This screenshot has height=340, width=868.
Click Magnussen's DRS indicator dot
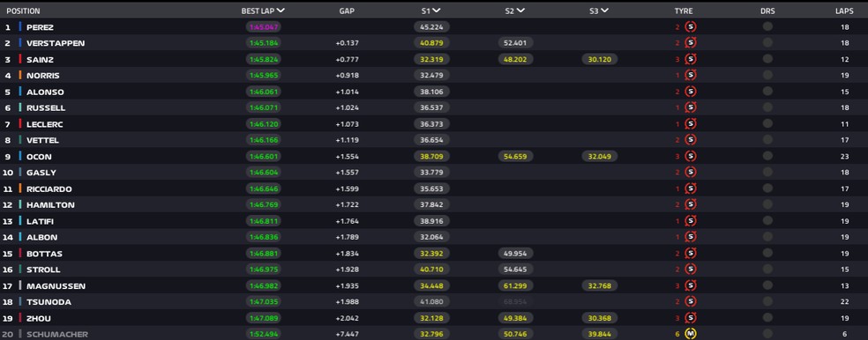[767, 285]
